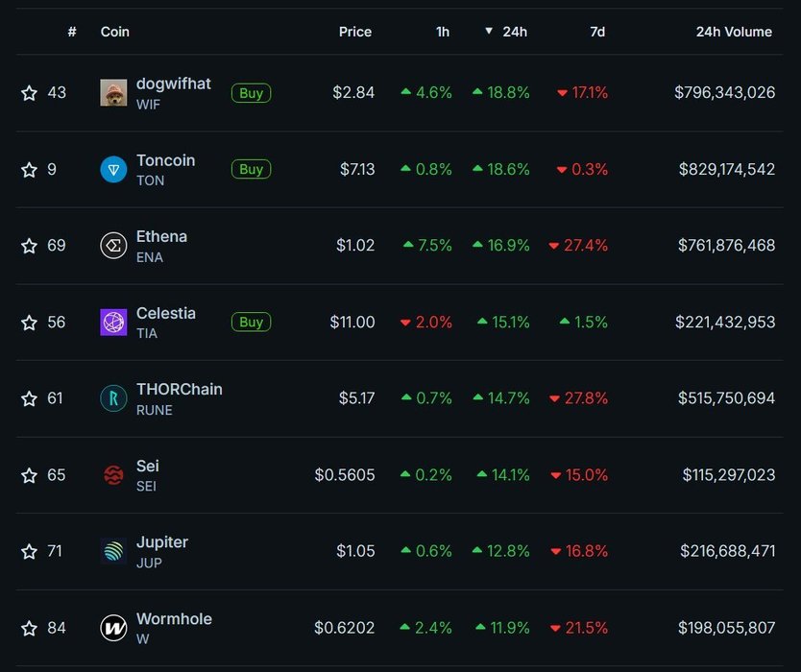Click the Sei red logo icon
The width and height of the screenshot is (801, 672).
pyautogui.click(x=113, y=475)
